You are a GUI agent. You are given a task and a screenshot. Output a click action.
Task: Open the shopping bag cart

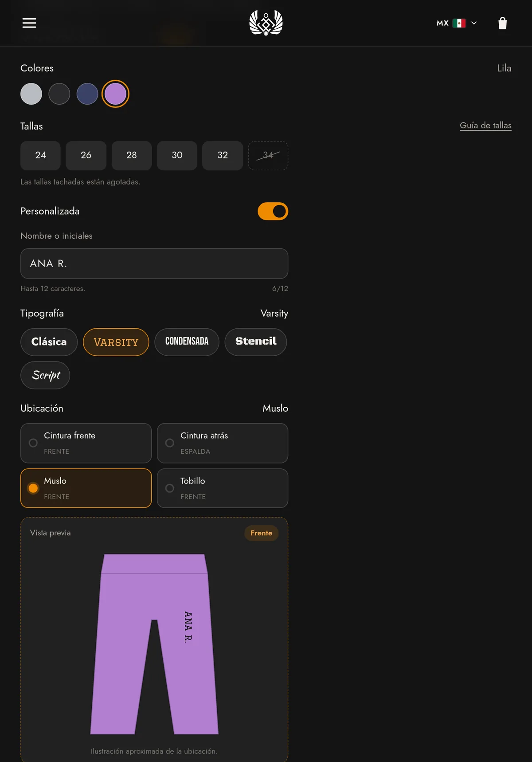click(502, 23)
